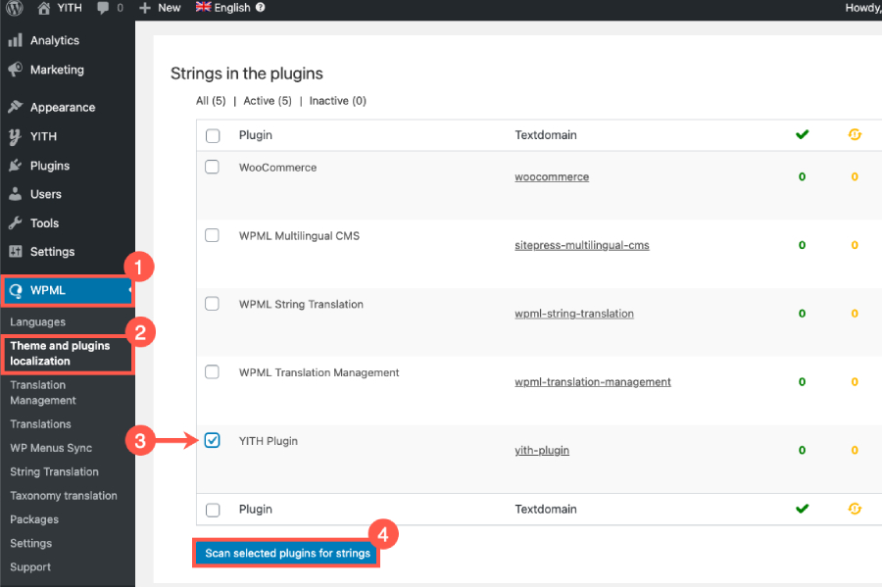The width and height of the screenshot is (882, 588).
Task: Click the WordPress logo in admin bar
Action: tap(15, 8)
